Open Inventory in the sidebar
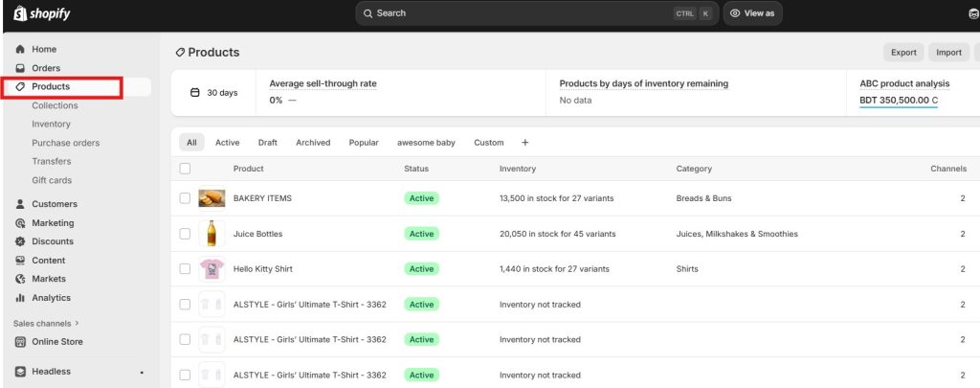Image resolution: width=980 pixels, height=388 pixels. click(52, 125)
